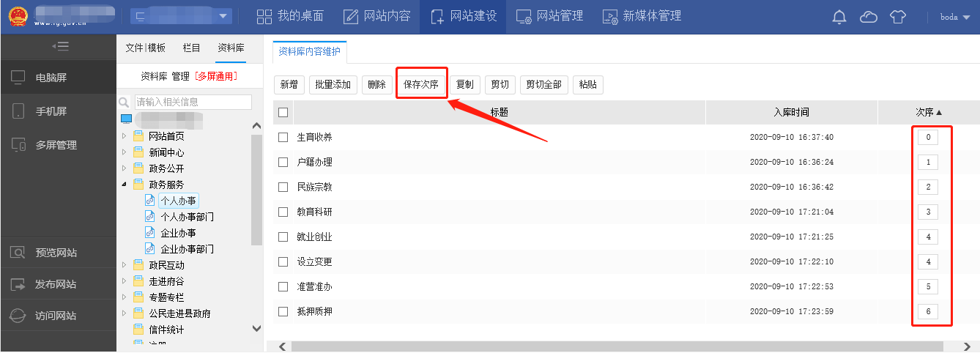Click the 新媒体管理 play icon
This screenshot has width=980, height=353.
click(609, 17)
